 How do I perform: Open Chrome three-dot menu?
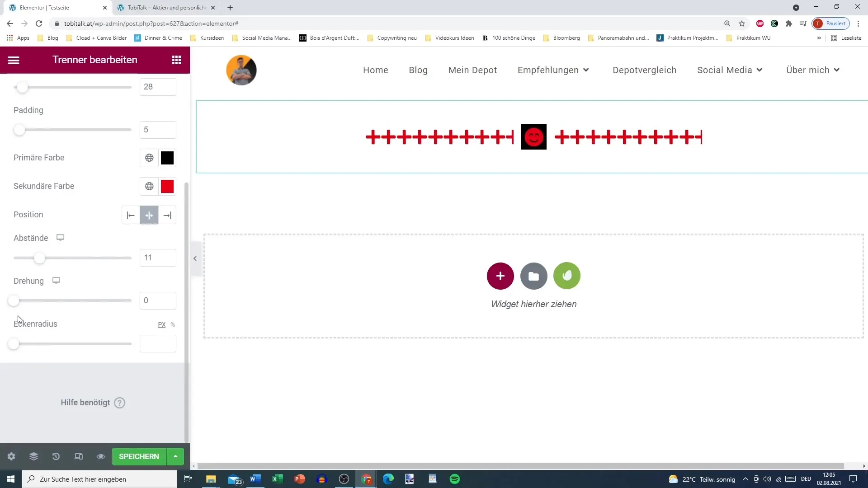[x=858, y=23]
